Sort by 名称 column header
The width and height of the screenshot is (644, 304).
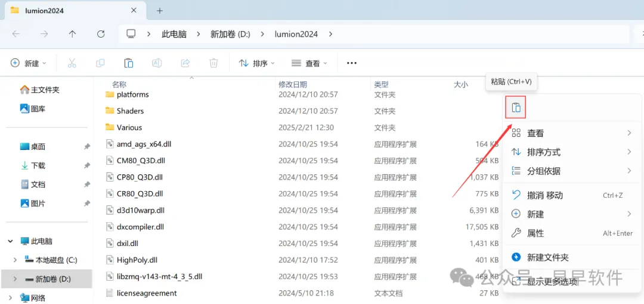point(119,84)
